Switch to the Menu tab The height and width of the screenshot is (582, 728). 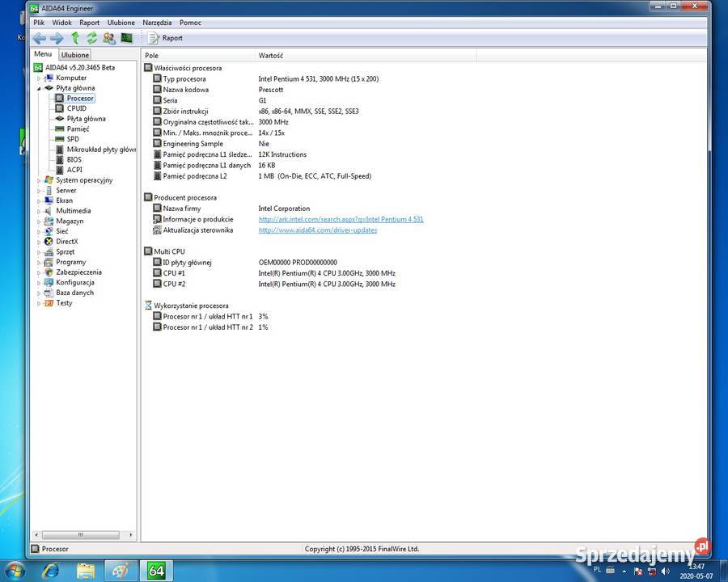coord(43,54)
